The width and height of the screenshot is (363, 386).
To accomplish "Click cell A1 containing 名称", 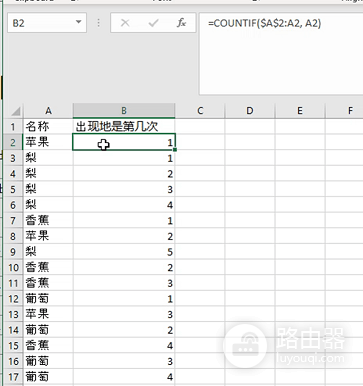I will (48, 127).
